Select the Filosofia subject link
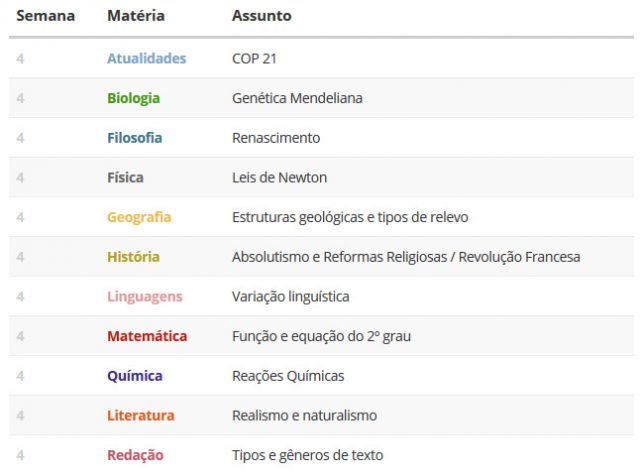 point(135,138)
